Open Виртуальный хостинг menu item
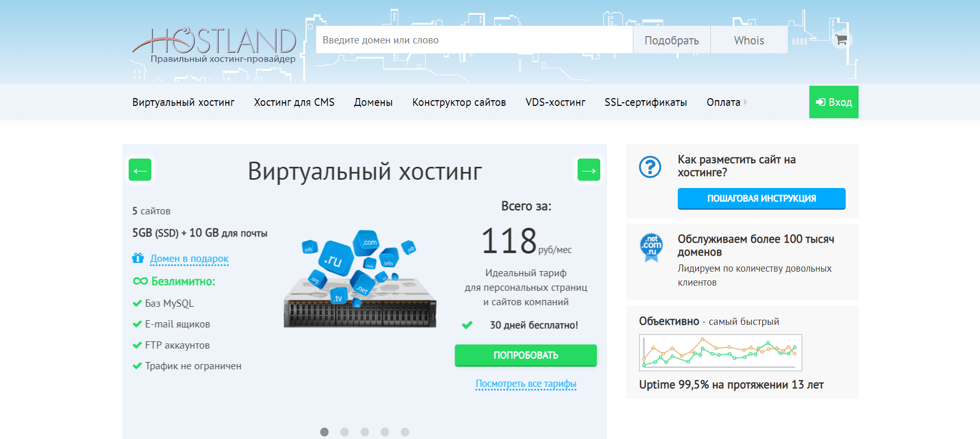The image size is (980, 439). click(x=183, y=102)
